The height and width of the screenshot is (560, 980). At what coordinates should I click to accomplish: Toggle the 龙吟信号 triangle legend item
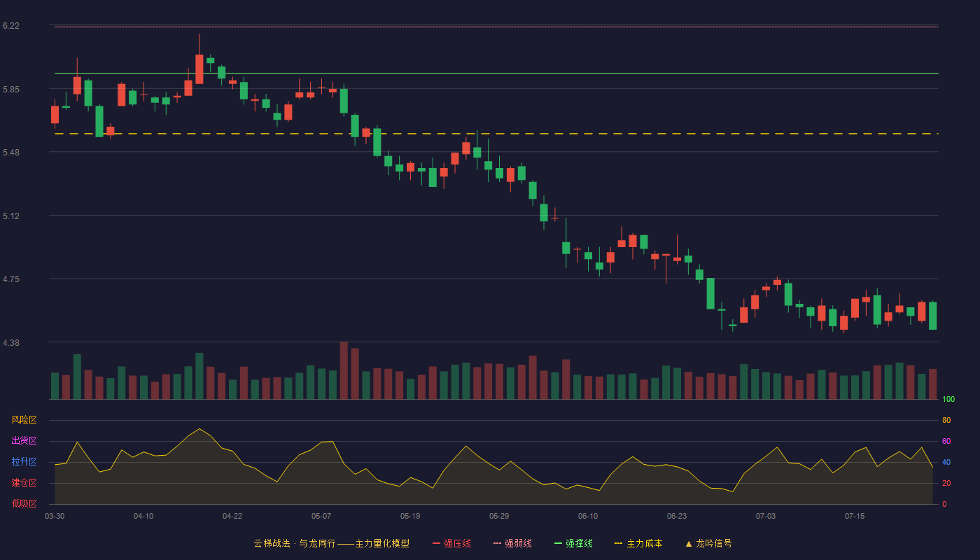tap(708, 543)
